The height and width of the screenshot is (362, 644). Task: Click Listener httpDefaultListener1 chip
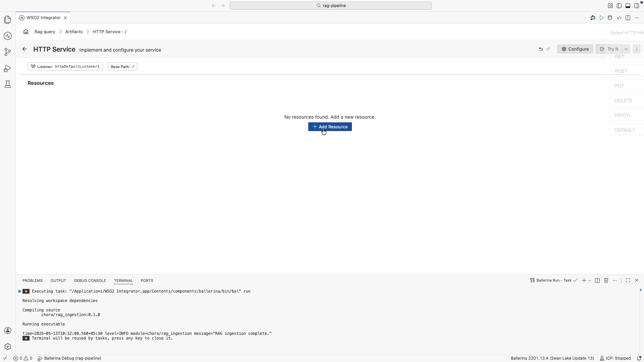(x=65, y=67)
